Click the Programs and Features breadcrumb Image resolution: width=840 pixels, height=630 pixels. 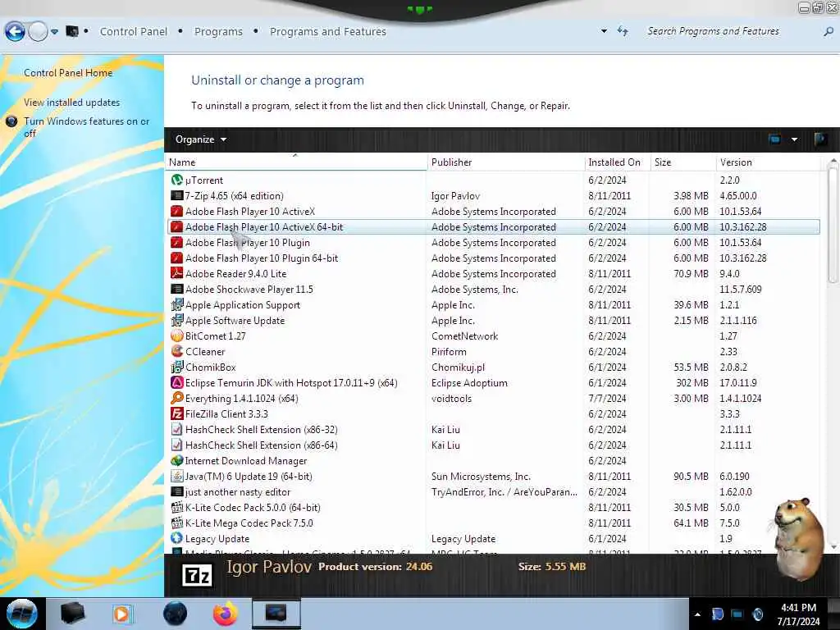click(x=328, y=32)
